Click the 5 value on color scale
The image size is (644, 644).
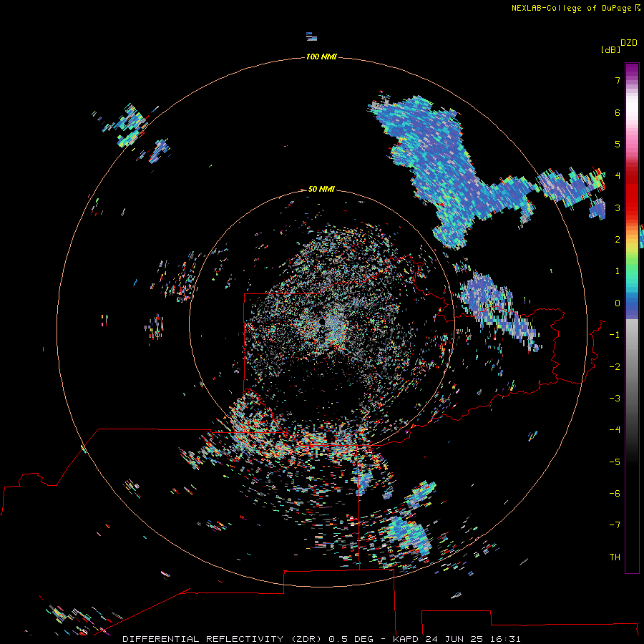(618, 144)
